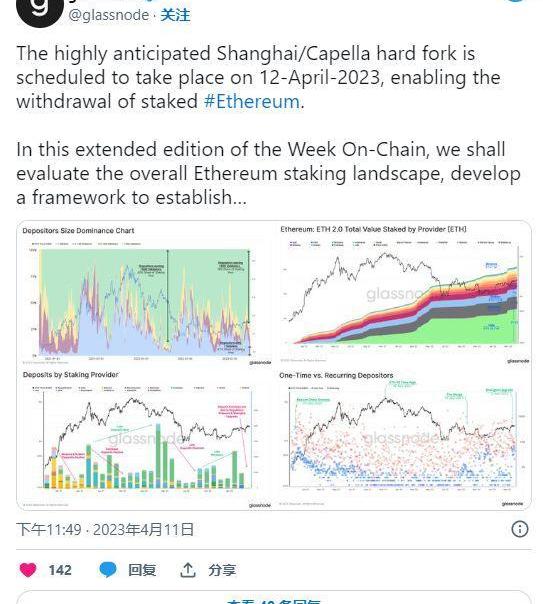Click the share upload arrow icon
Image resolution: width=543 pixels, height=604 pixels.
188,570
